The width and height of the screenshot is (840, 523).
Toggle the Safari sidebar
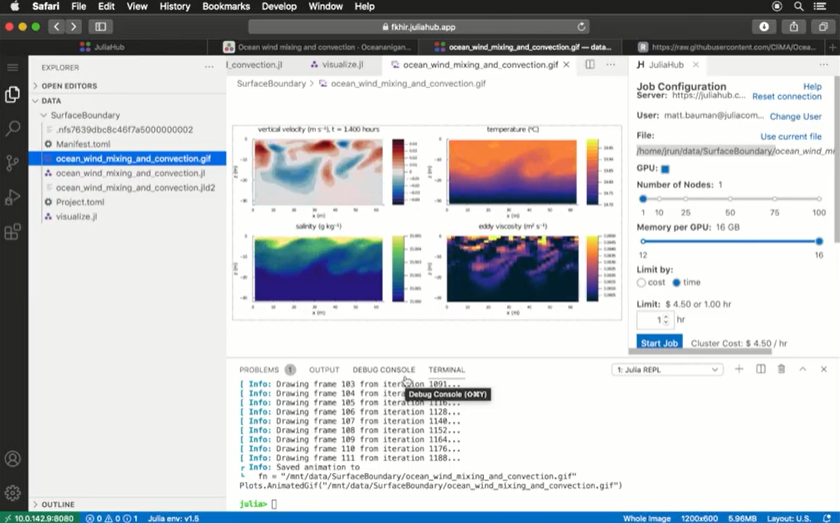pos(101,26)
